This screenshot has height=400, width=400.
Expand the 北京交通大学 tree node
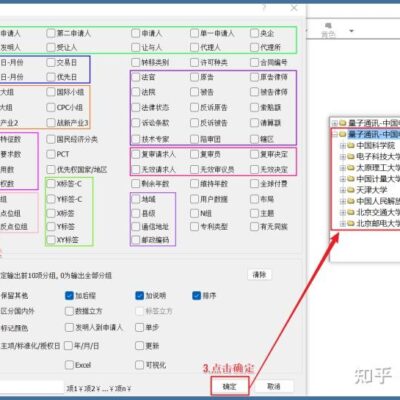(342, 212)
